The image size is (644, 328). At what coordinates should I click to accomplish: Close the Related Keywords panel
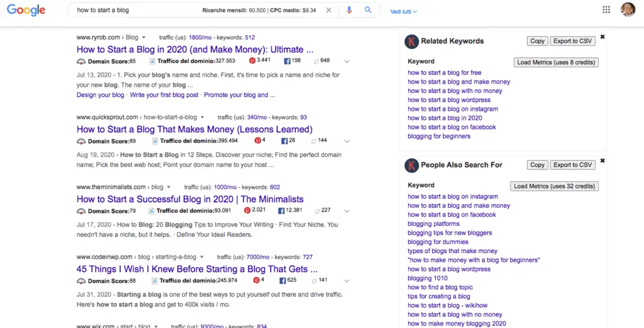(x=602, y=37)
